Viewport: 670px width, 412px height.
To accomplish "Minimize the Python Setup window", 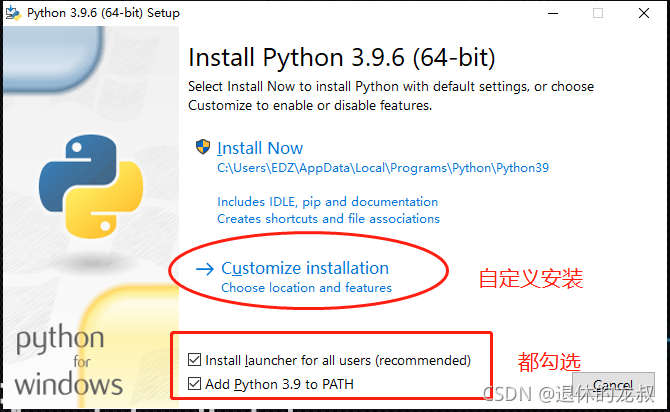I will [553, 13].
